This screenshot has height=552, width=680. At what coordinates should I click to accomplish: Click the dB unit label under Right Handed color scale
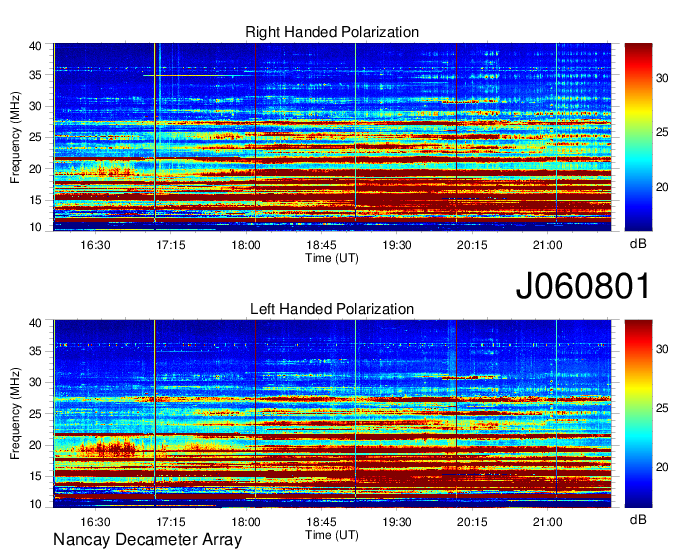pos(638,244)
